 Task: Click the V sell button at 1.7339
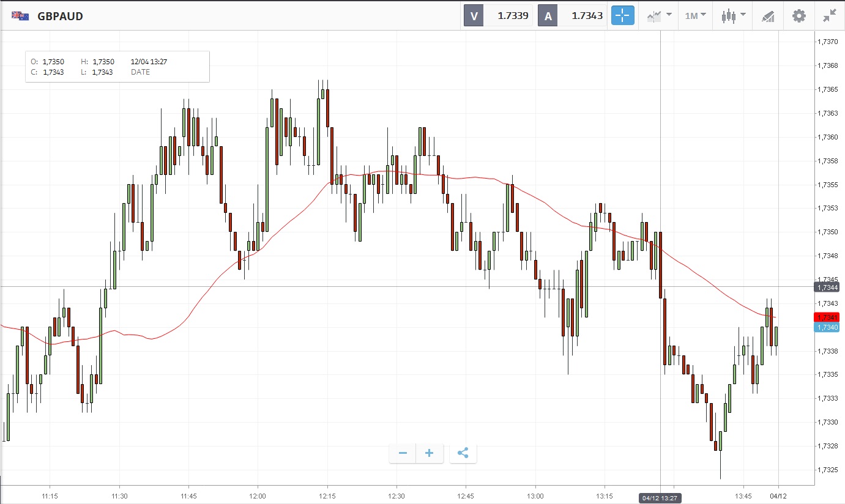pos(498,16)
